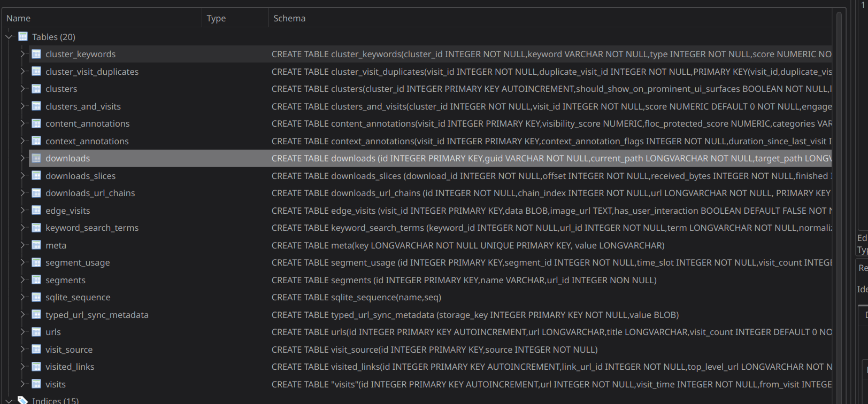Collapse the Tables (20) tree node
The height and width of the screenshot is (404, 868).
tap(9, 37)
